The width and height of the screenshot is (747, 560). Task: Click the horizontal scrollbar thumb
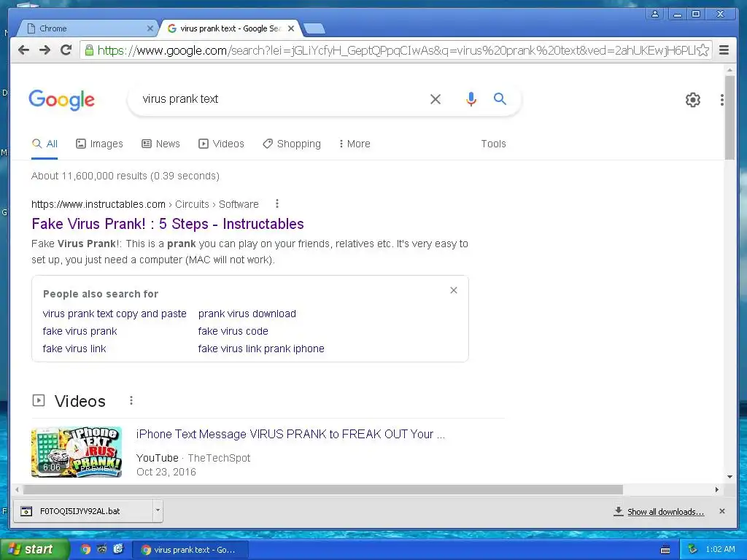(x=323, y=489)
